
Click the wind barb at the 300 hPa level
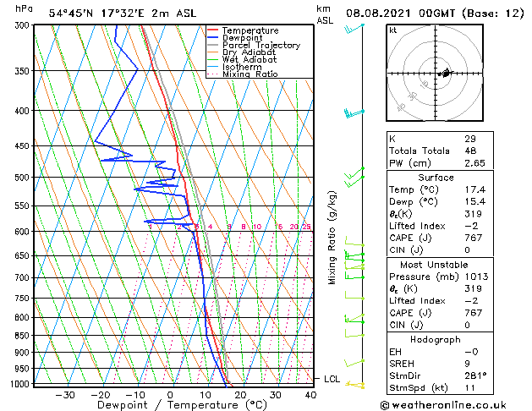pos(354,29)
